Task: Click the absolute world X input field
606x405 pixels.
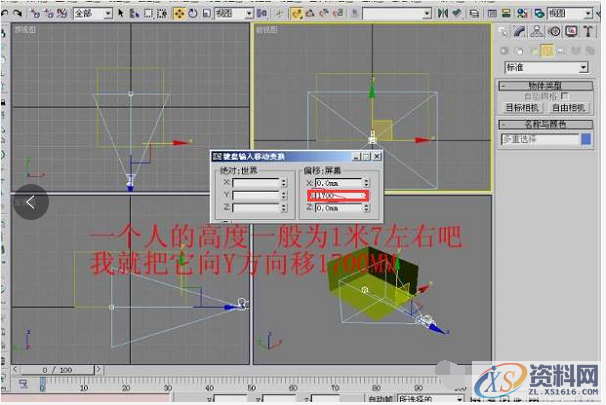Action: (255, 183)
